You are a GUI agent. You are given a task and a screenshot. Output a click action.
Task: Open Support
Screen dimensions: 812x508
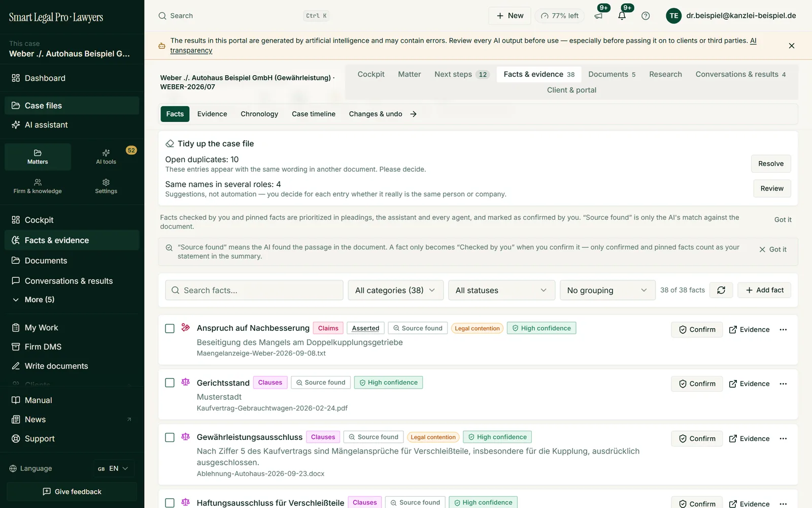pos(72,439)
